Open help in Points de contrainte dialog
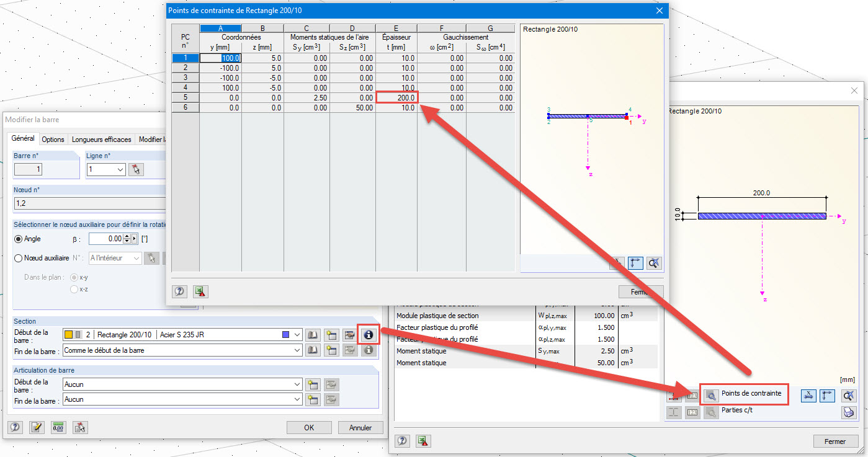 tap(180, 291)
